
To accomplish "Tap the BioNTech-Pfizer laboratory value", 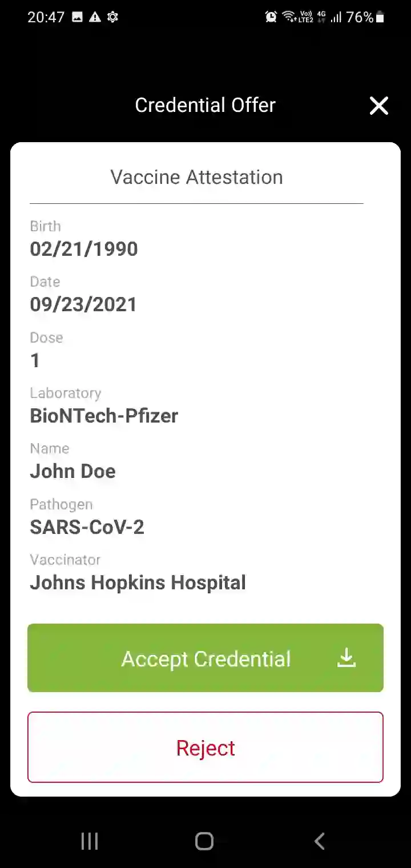I will [104, 416].
